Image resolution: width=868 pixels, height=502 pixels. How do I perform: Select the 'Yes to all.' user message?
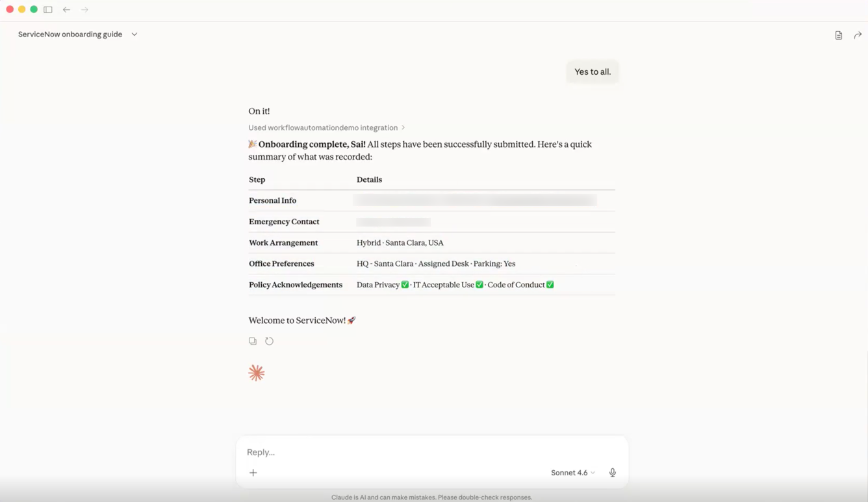point(593,72)
